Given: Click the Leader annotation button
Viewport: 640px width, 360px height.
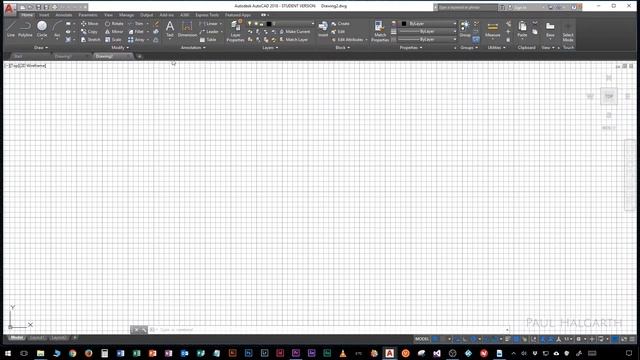Looking at the screenshot, I should pyautogui.click(x=210, y=31).
